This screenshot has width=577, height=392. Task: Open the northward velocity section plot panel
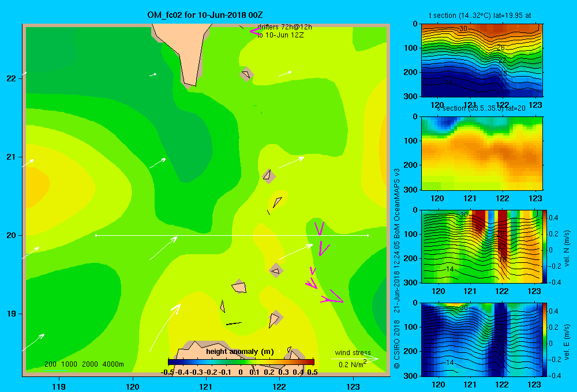pyautogui.click(x=482, y=246)
